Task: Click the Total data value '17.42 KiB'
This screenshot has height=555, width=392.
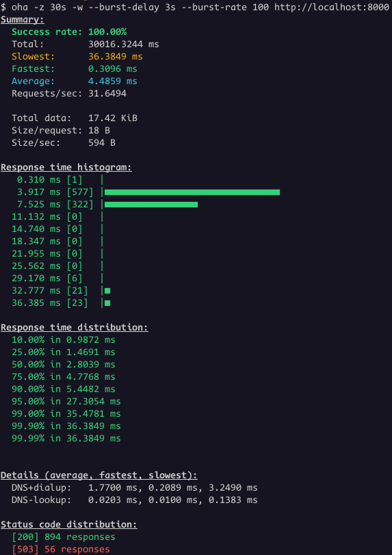Action: (x=112, y=118)
